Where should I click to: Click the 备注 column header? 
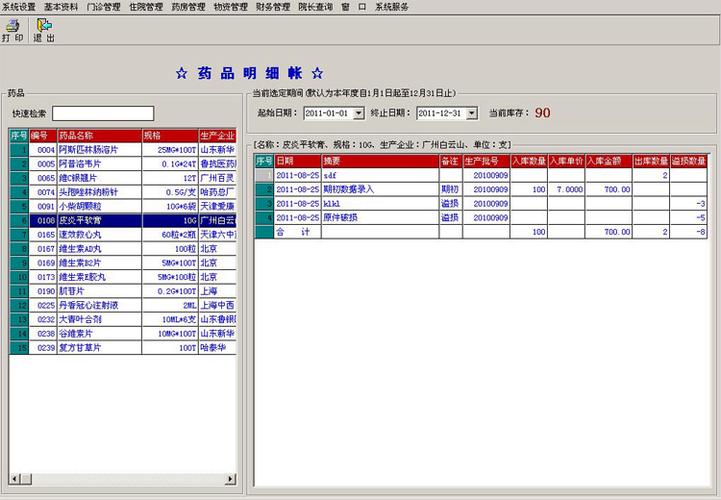(451, 161)
